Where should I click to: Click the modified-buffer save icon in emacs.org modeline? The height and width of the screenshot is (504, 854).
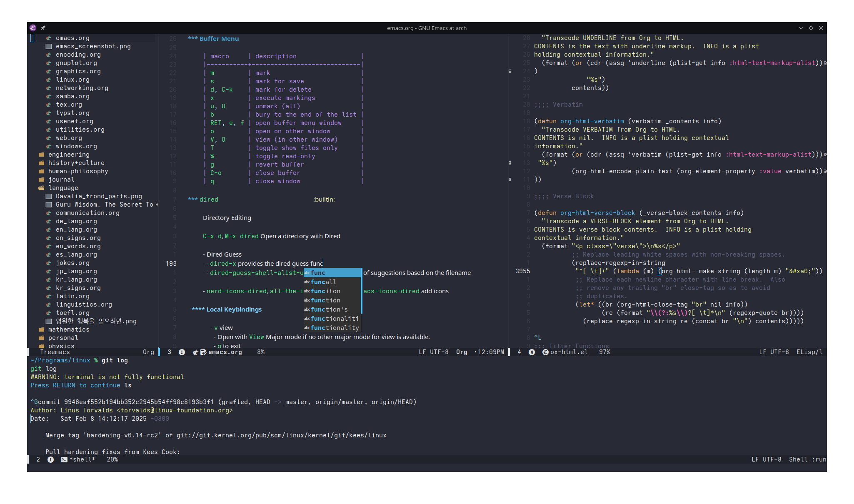203,352
